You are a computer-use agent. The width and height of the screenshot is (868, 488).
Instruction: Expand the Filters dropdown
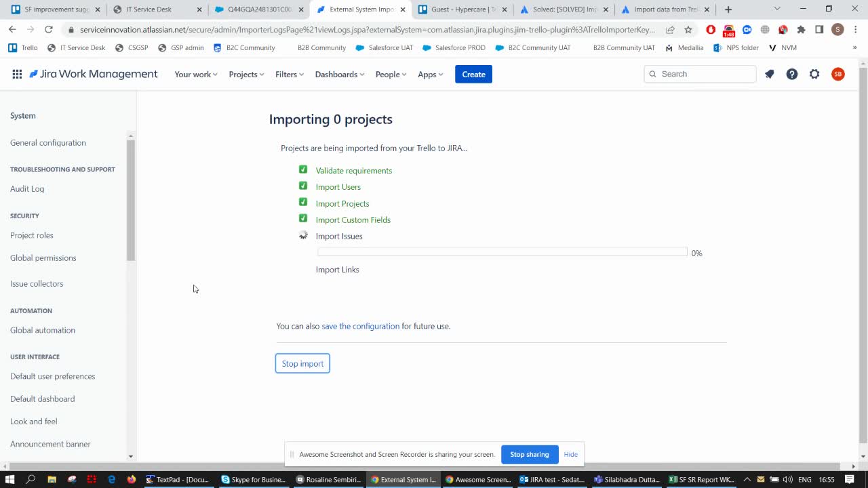coord(288,74)
